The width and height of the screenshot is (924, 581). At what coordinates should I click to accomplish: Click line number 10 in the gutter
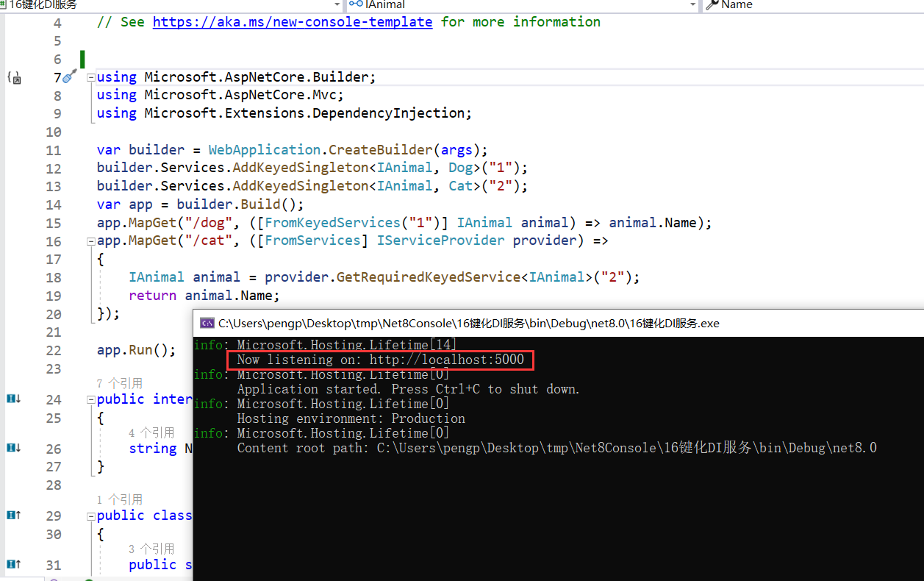(54, 132)
